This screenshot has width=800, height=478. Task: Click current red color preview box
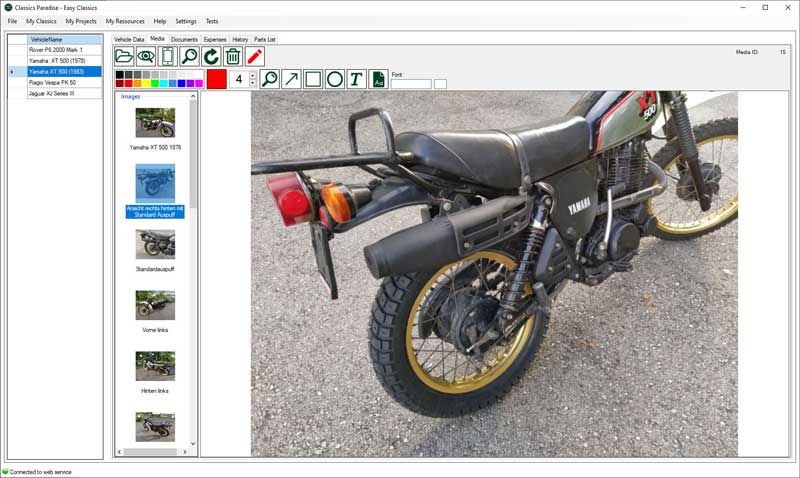216,79
